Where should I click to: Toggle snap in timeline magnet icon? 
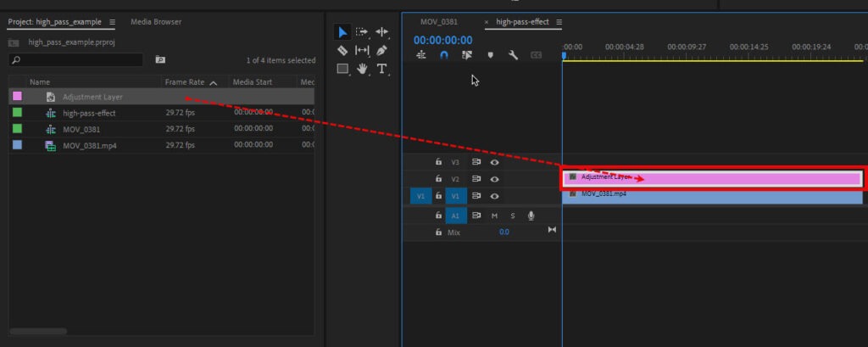(444, 55)
